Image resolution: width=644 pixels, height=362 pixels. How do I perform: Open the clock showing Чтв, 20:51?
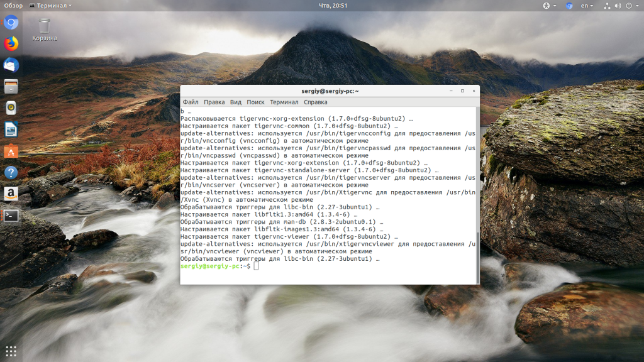click(333, 6)
